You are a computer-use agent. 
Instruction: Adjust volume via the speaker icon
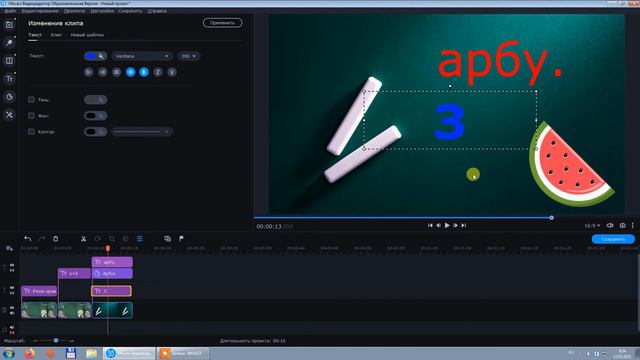tap(610, 225)
